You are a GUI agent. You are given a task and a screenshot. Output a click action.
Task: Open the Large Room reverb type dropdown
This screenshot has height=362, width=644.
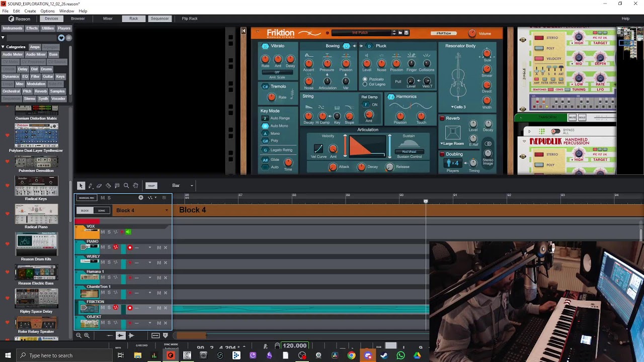[452, 144]
